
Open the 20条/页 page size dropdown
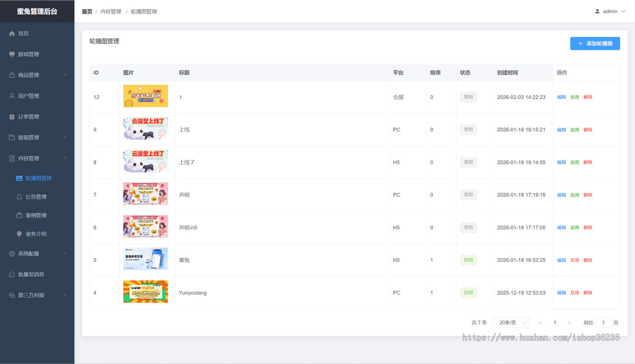511,323
